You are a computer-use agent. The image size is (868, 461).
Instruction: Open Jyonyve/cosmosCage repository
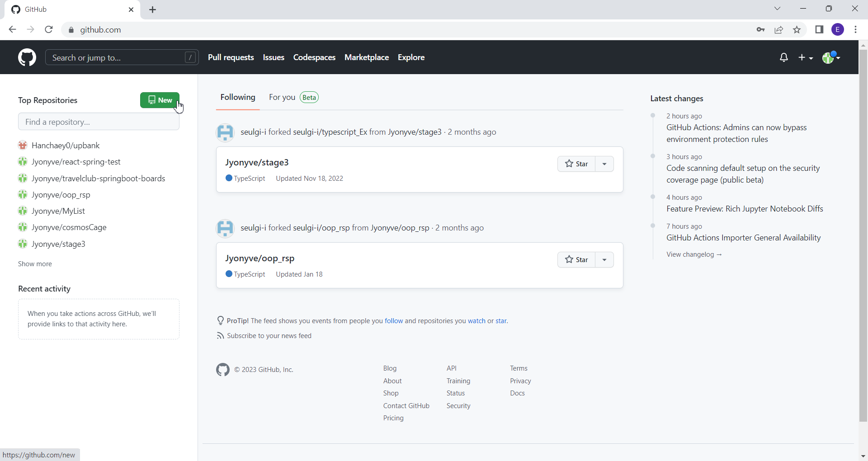click(69, 227)
